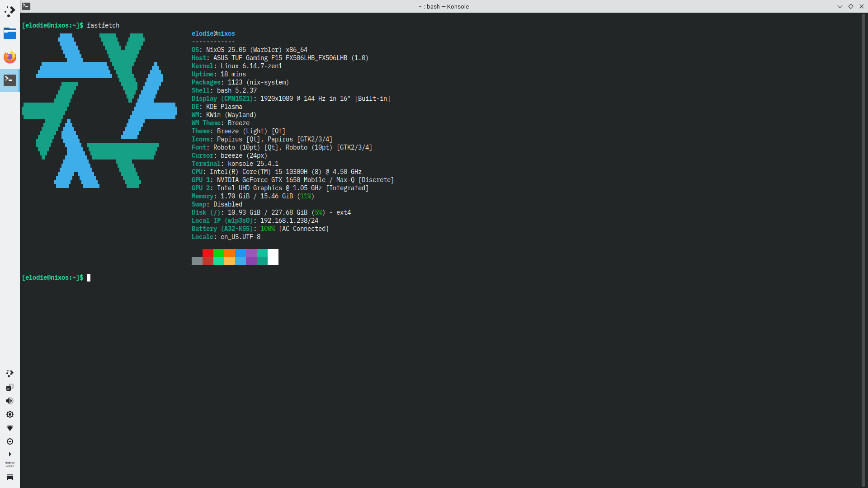Open the Wi-Fi network tray icon
Screen dimensions: 868x488
[9, 428]
